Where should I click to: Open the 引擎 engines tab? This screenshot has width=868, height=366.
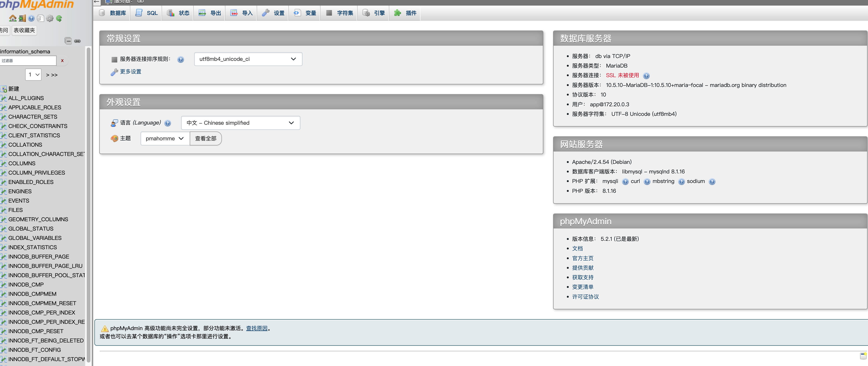coord(373,13)
